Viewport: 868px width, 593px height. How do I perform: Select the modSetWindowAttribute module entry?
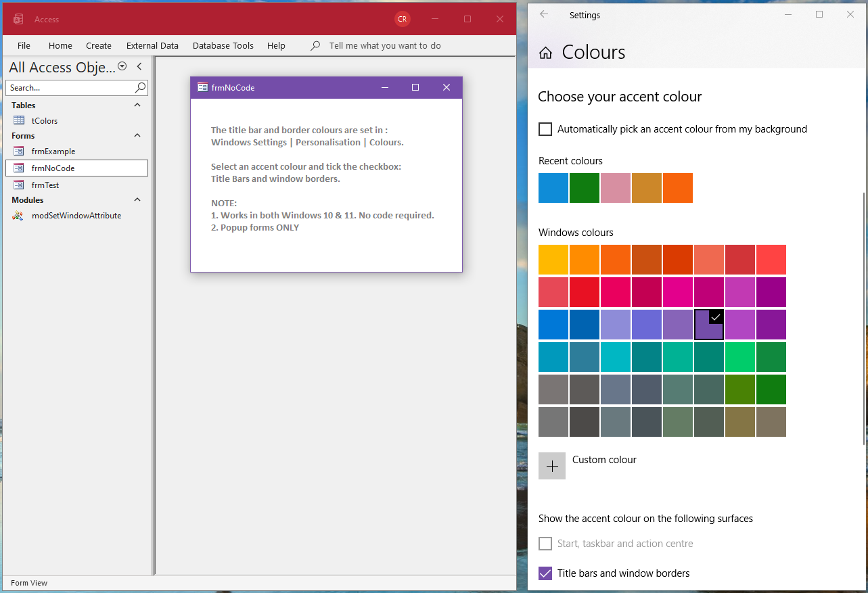click(x=76, y=216)
